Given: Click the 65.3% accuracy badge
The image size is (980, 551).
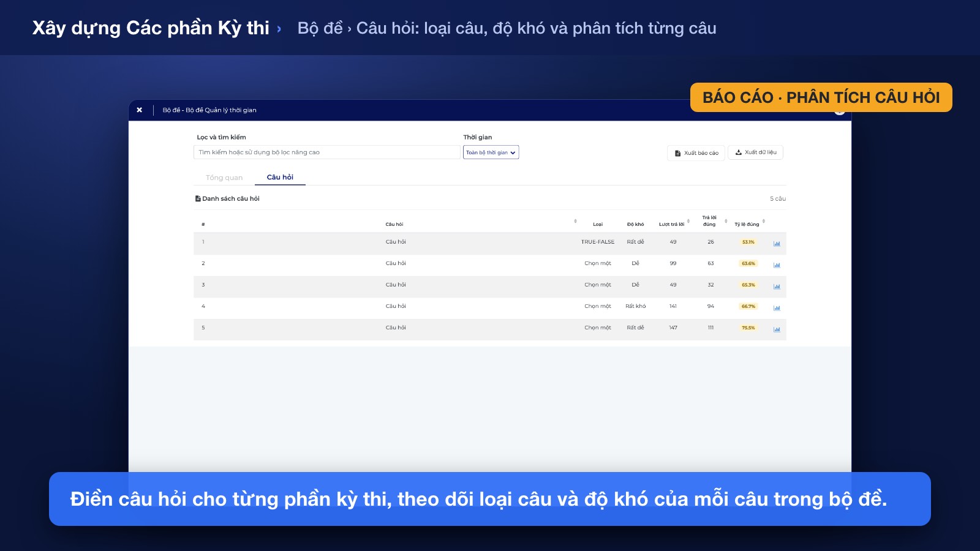Looking at the screenshot, I should [748, 285].
